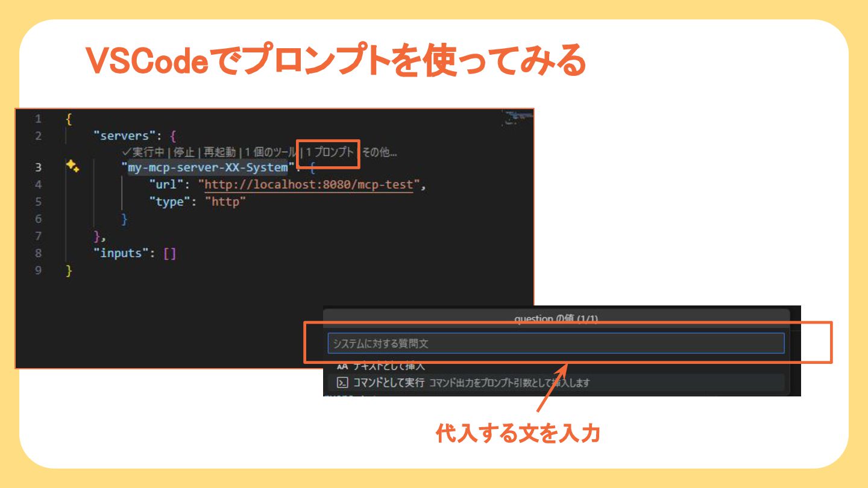Click the "http" value on line 5
This screenshot has height=488, width=868.
pos(226,202)
